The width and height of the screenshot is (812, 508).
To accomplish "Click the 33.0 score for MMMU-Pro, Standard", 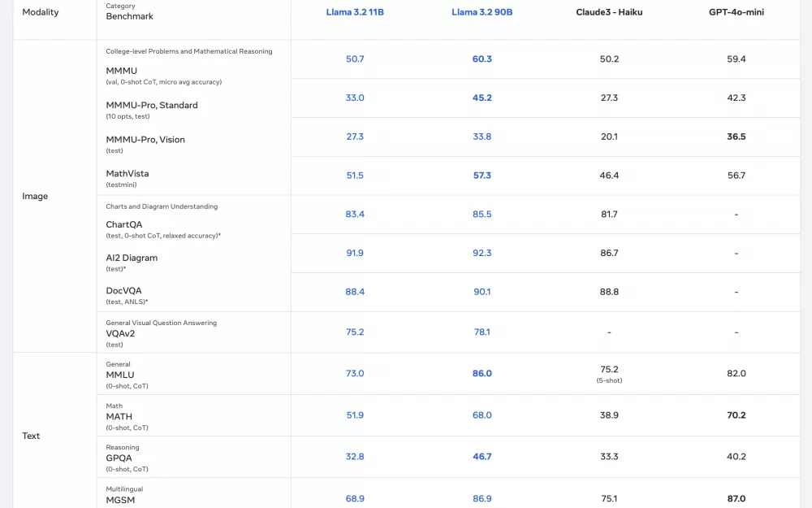I will point(355,98).
